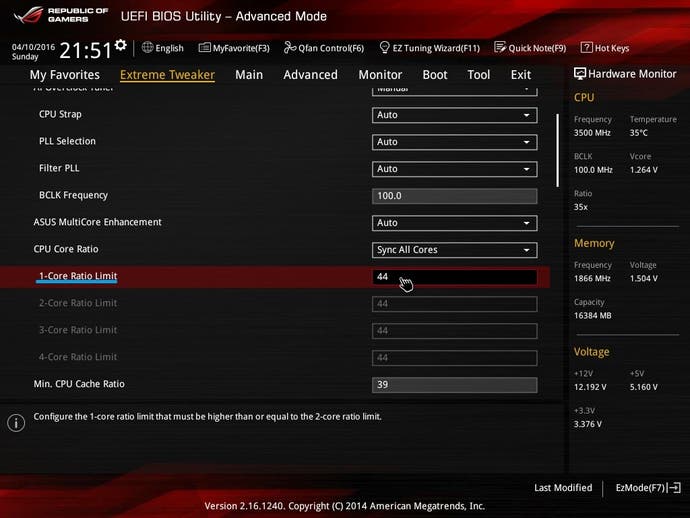This screenshot has height=518, width=690.
Task: Click the Hardware Monitor screen icon
Action: point(580,73)
